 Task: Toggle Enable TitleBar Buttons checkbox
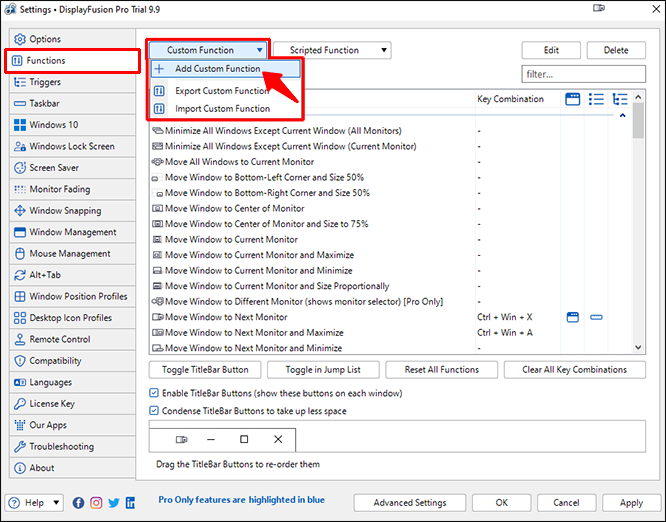(x=154, y=393)
